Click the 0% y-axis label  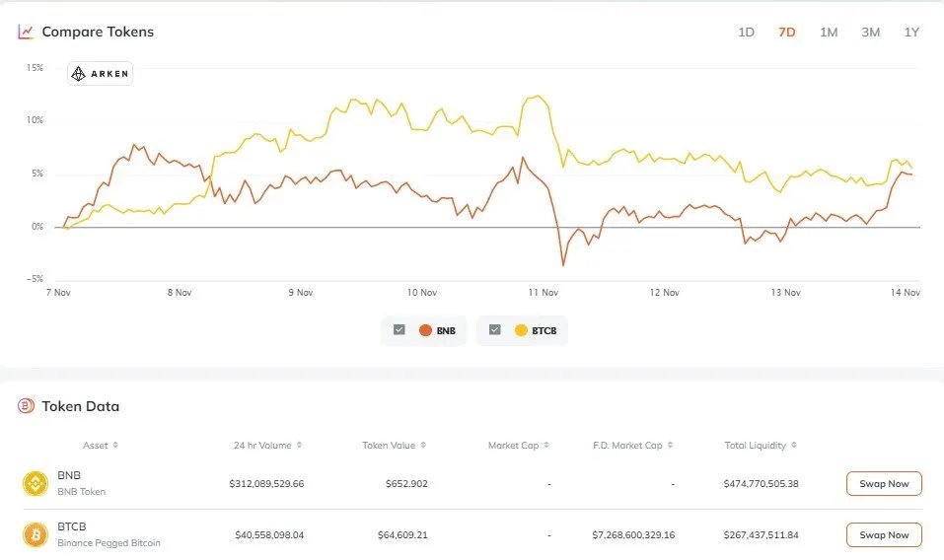[x=37, y=227]
